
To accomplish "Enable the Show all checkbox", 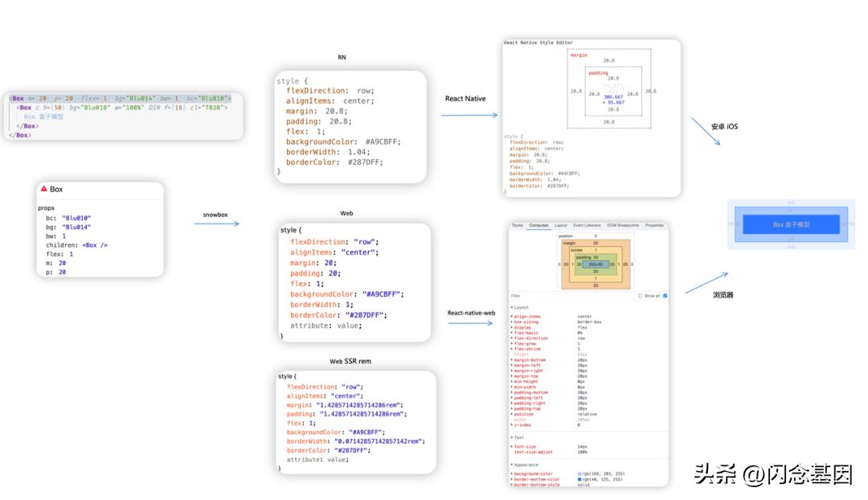I will [641, 296].
